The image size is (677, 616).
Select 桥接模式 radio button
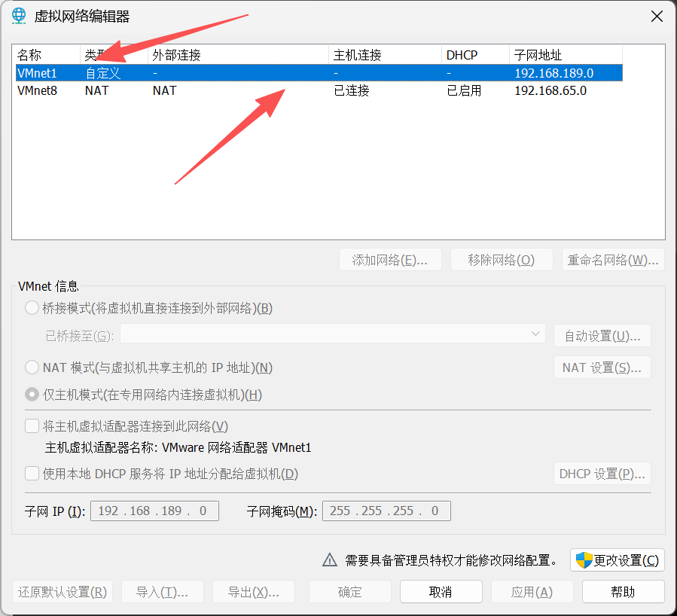pos(32,308)
